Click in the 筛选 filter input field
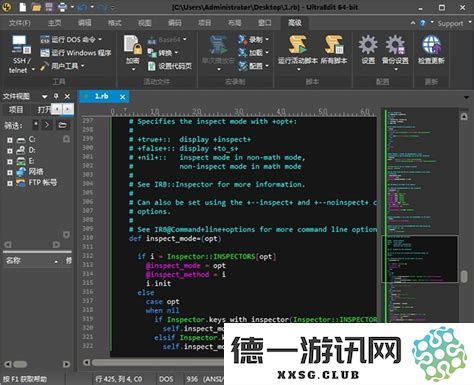The width and height of the screenshot is (474, 385). pos(35,125)
